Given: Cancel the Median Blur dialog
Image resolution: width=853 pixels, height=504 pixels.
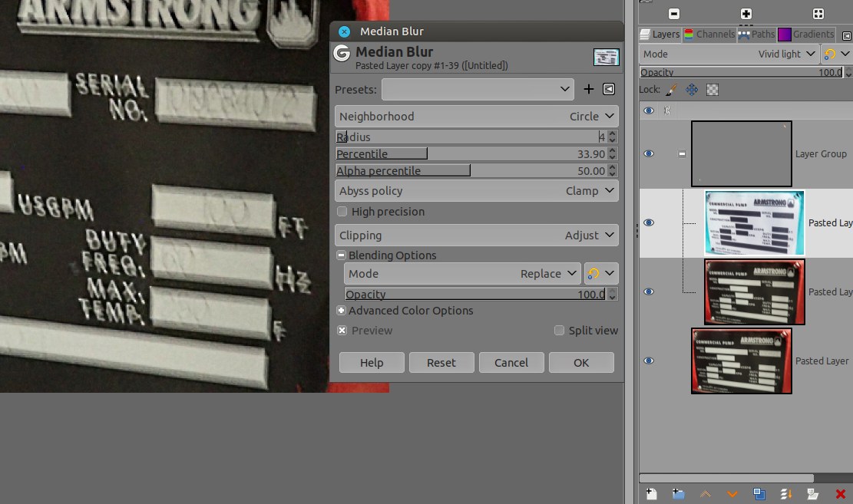Looking at the screenshot, I should 511,363.
